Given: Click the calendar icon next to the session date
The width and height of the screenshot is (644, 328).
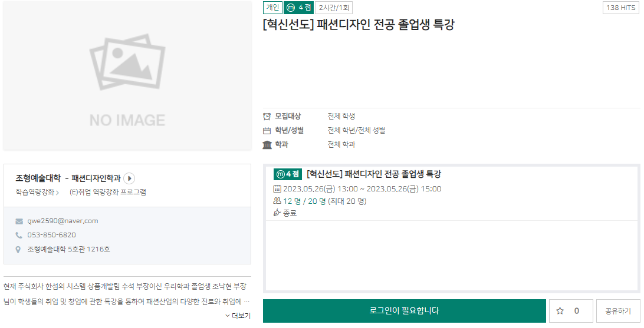Looking at the screenshot, I should click(277, 189).
